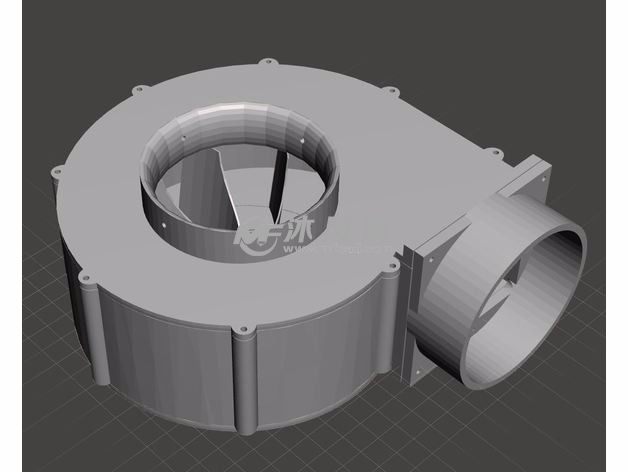This screenshot has height=472, width=628.
Task: Select the screw hole at front bottom of cover
Action: (241, 328)
